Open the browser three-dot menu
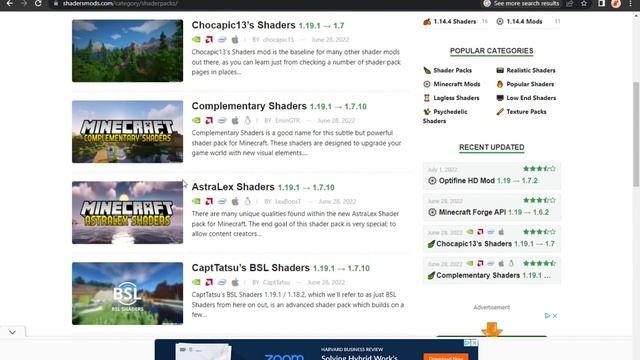 tap(630, 3)
